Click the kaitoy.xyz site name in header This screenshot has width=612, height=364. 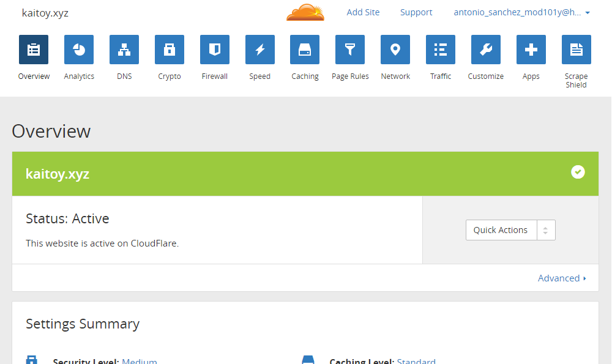(45, 13)
